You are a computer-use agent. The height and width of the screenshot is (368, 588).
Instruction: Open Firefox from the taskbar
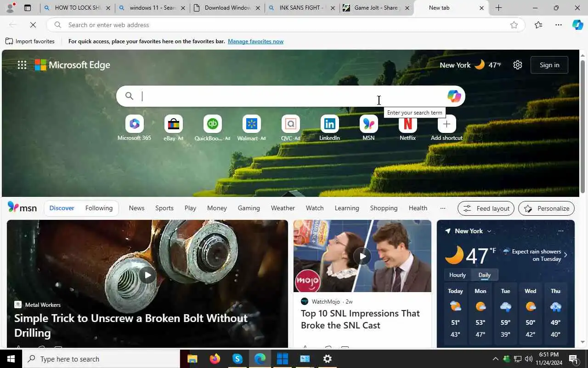[x=215, y=359]
